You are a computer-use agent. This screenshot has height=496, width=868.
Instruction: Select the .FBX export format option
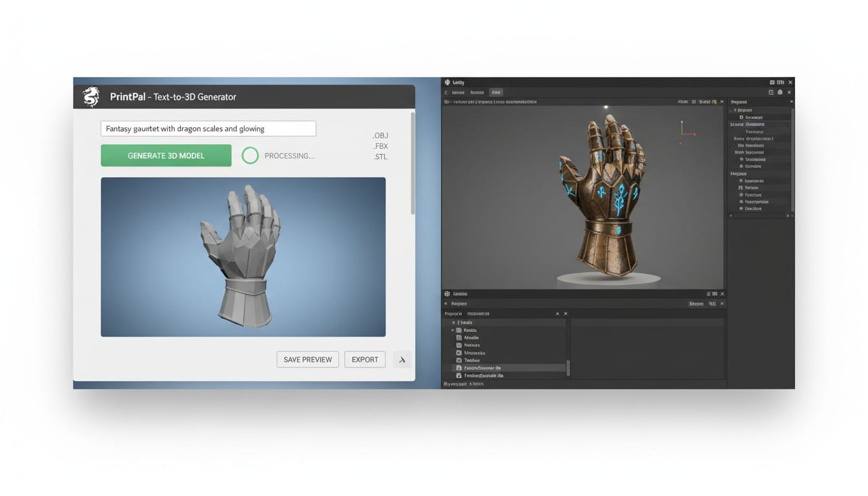(x=380, y=146)
